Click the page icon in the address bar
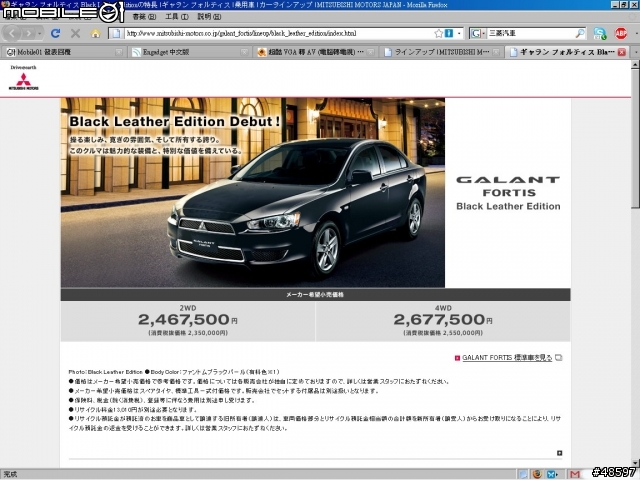 click(116, 33)
